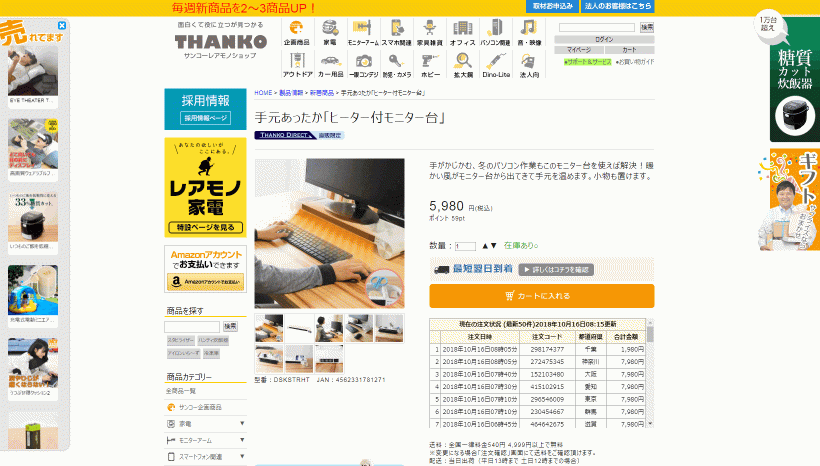Screen dimensions: 820x466
Task: Select the カー用品 car icon
Action: (330, 65)
